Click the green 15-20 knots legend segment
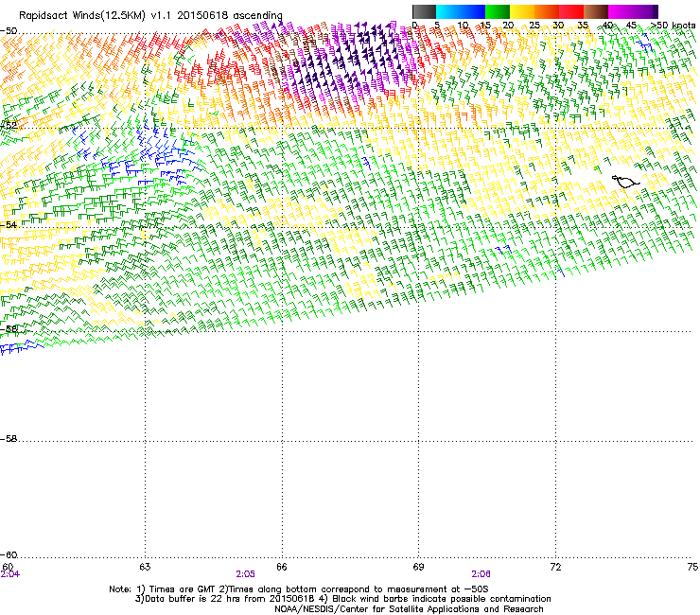The height and width of the screenshot is (615, 700). click(498, 11)
